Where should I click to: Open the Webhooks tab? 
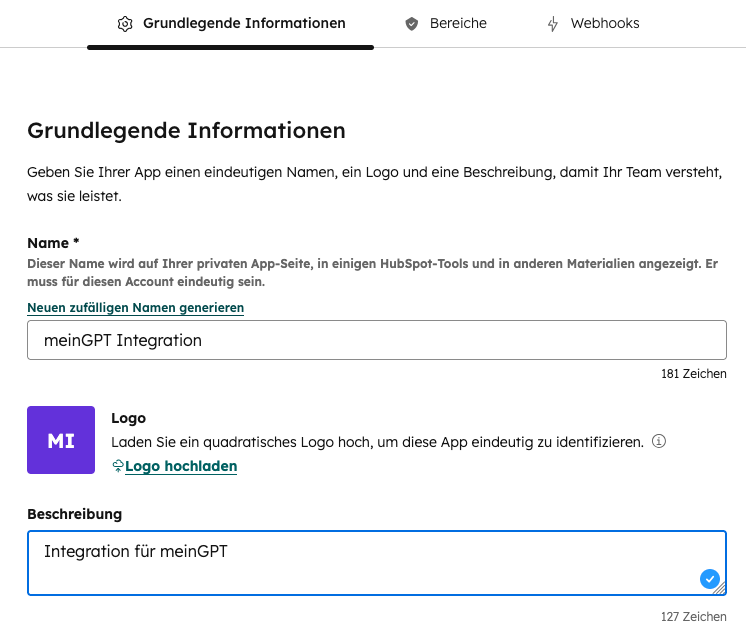pos(593,23)
